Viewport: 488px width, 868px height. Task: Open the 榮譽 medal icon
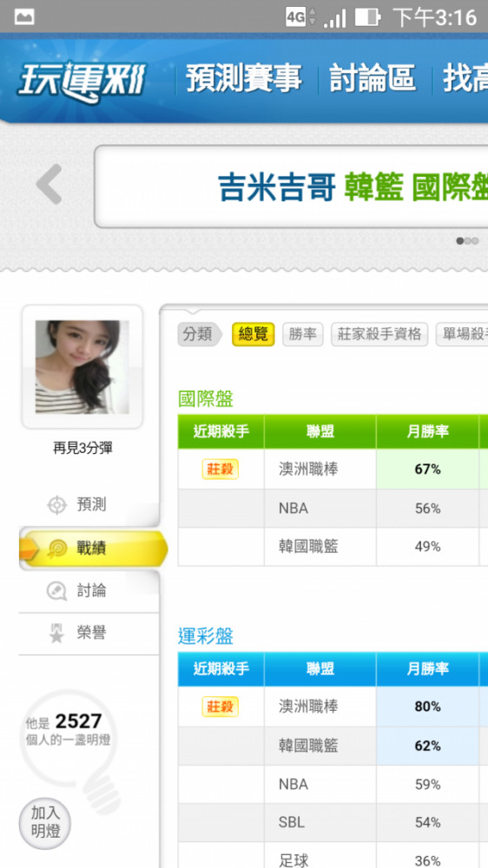pos(56,633)
